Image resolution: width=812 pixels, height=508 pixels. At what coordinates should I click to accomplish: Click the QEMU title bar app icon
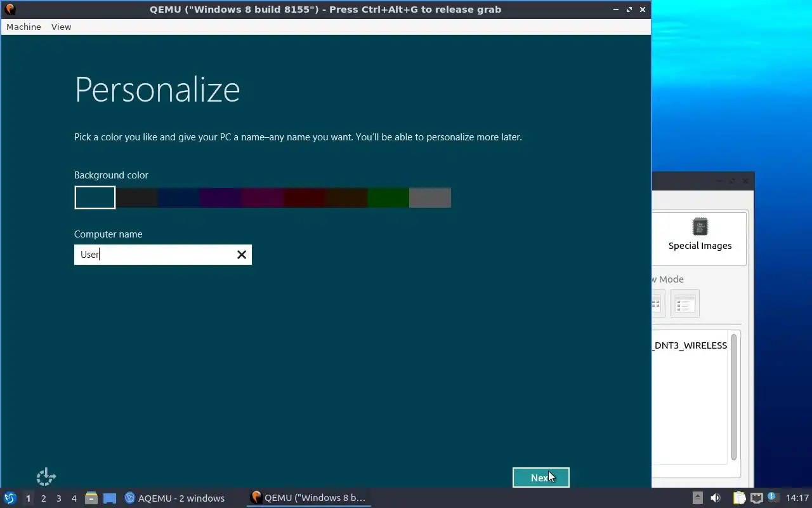coord(10,10)
